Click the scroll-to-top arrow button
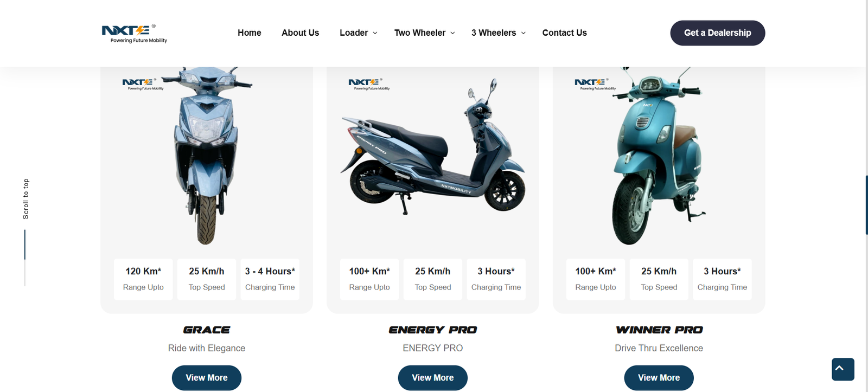 point(843,369)
